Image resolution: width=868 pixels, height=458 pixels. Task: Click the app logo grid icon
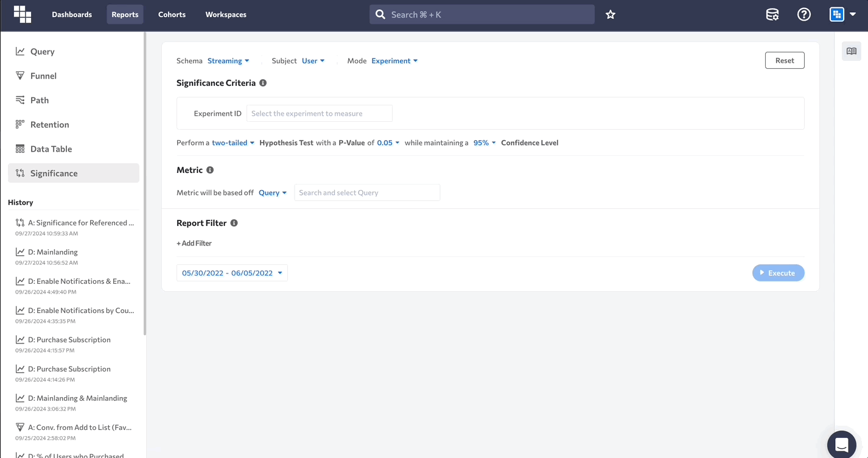23,14
